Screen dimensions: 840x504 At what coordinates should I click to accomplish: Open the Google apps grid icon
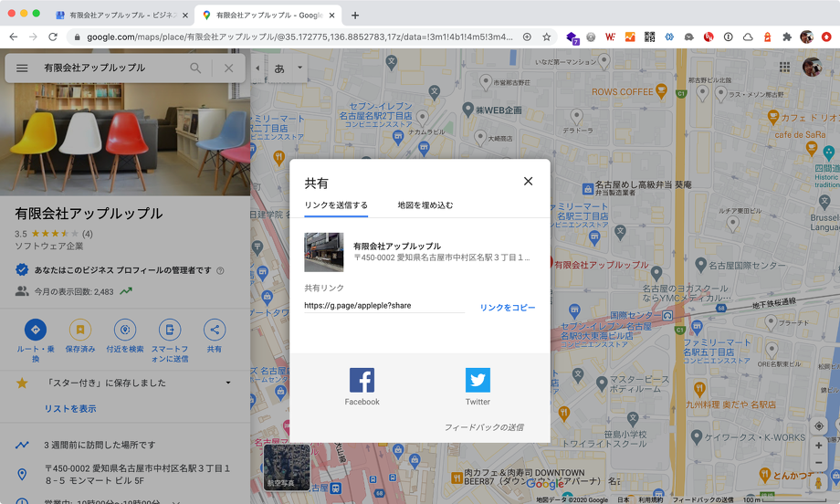click(x=784, y=68)
